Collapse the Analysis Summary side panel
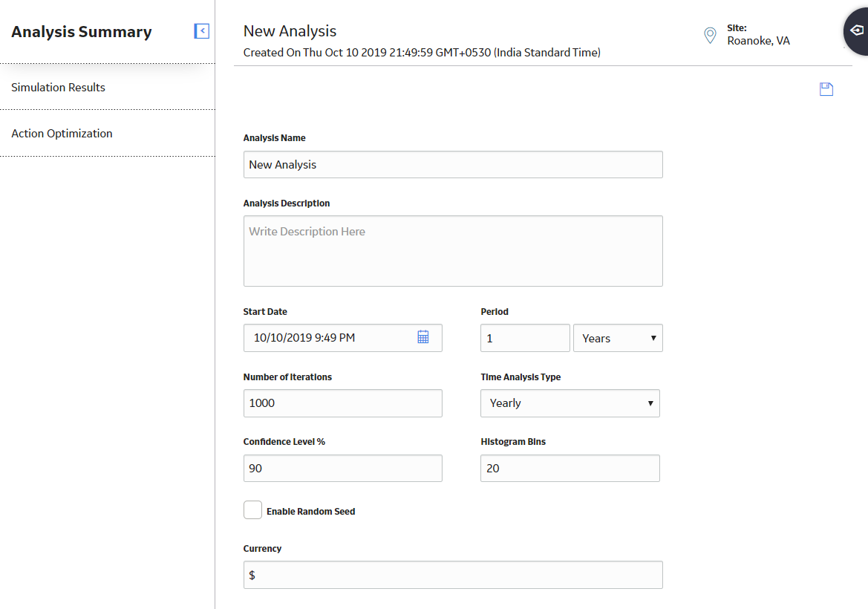This screenshot has width=868, height=609. click(201, 31)
